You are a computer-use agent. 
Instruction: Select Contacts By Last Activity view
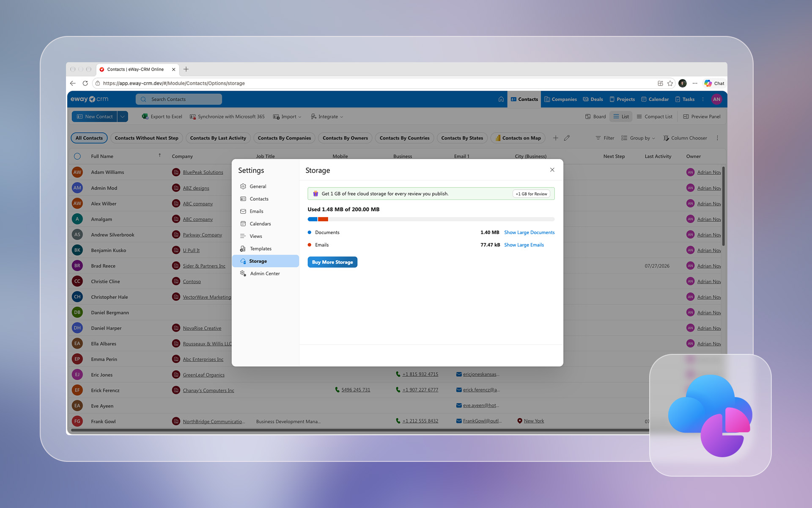pos(218,138)
